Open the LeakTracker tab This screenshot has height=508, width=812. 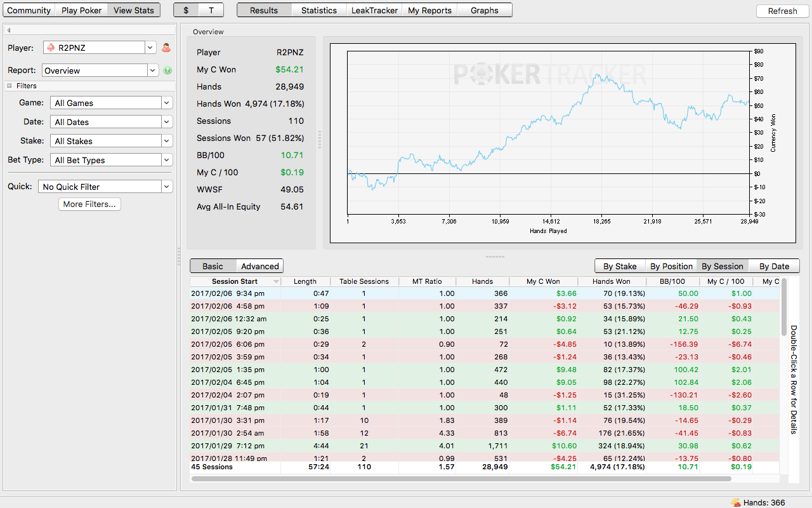coord(374,10)
